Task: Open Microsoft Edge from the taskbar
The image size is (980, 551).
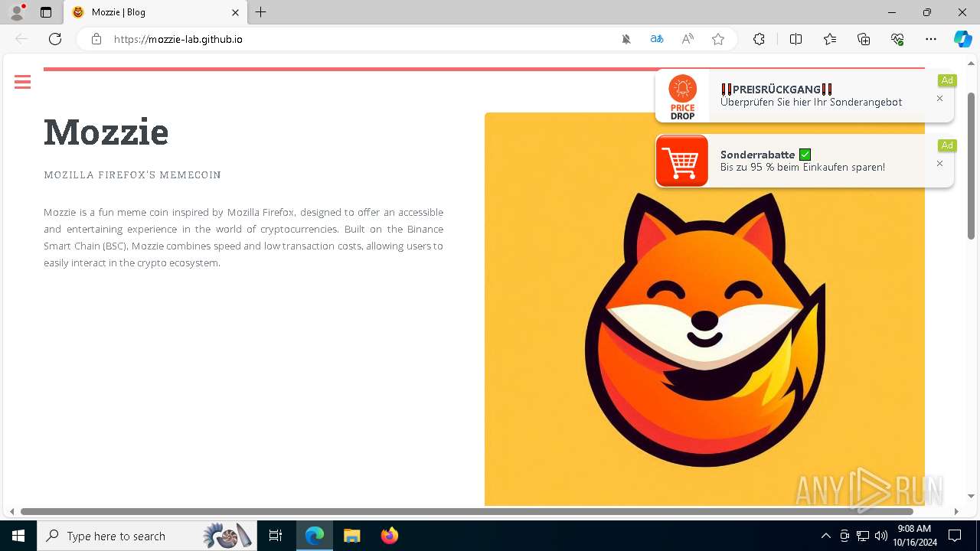Action: (x=315, y=536)
